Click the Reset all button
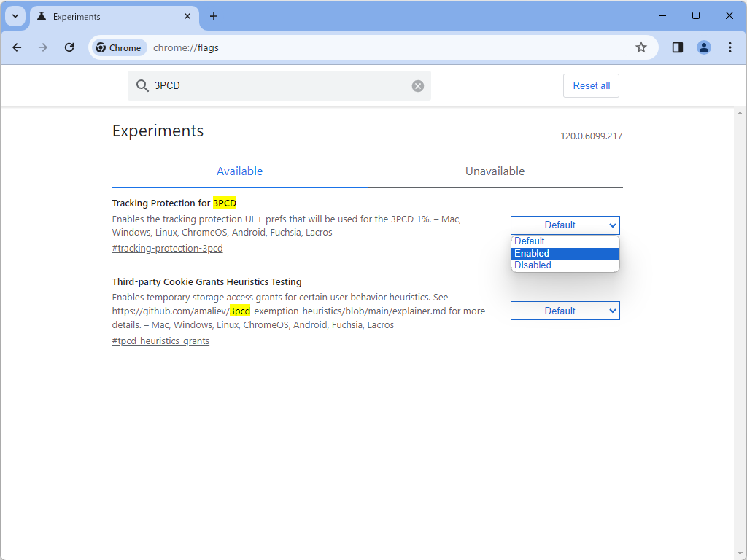This screenshot has width=747, height=560. tap(591, 85)
